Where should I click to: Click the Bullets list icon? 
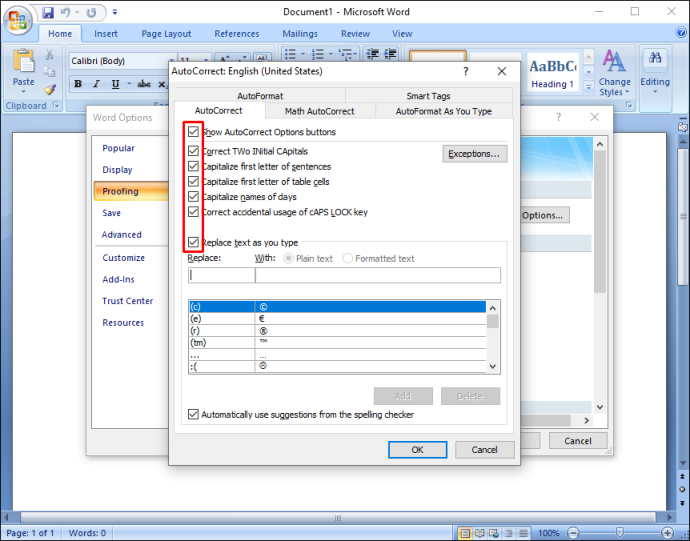tap(290, 54)
